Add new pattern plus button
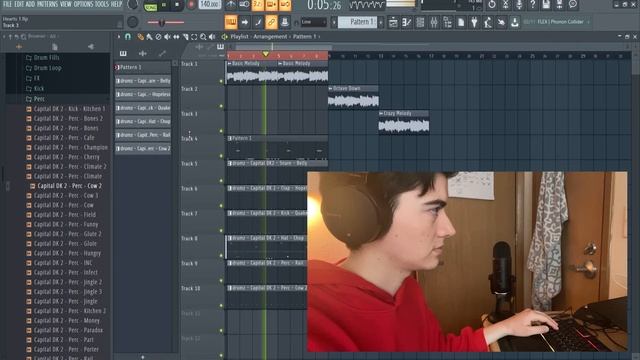Viewport: 640px width, 360px height. coord(381,22)
